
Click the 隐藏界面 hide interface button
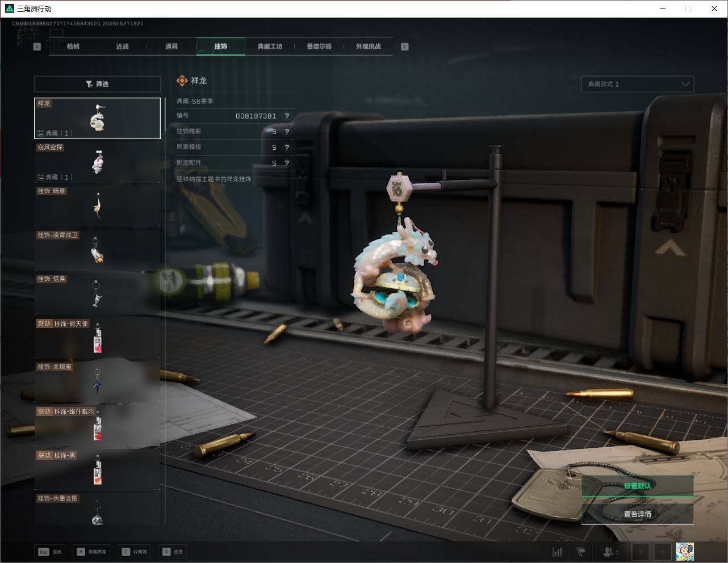click(92, 552)
